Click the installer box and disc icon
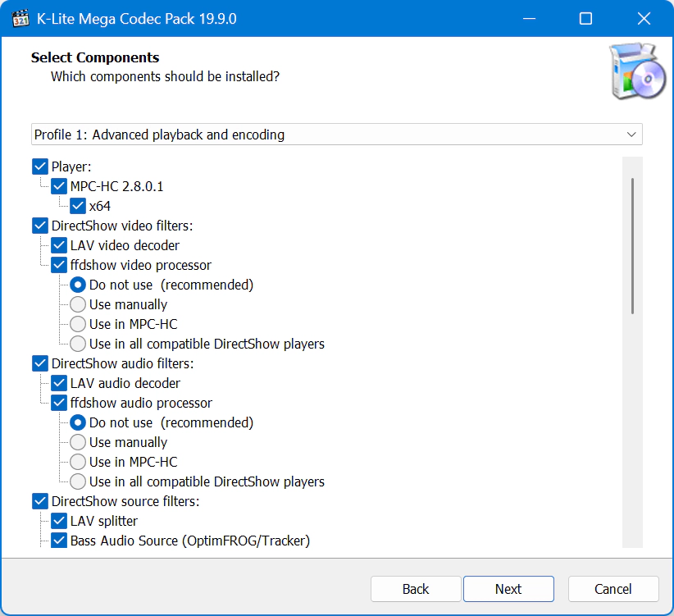The height and width of the screenshot is (616, 674). pyautogui.click(x=637, y=71)
